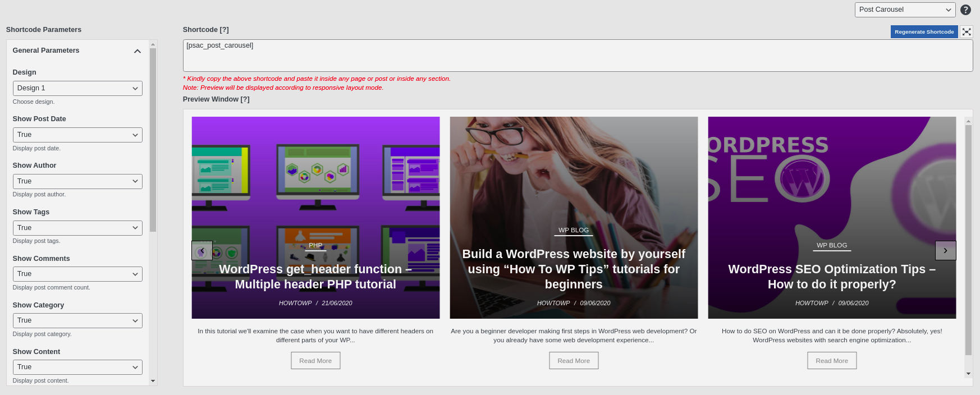Click in the shortcode text area
This screenshot has width=980, height=395.
pos(578,56)
